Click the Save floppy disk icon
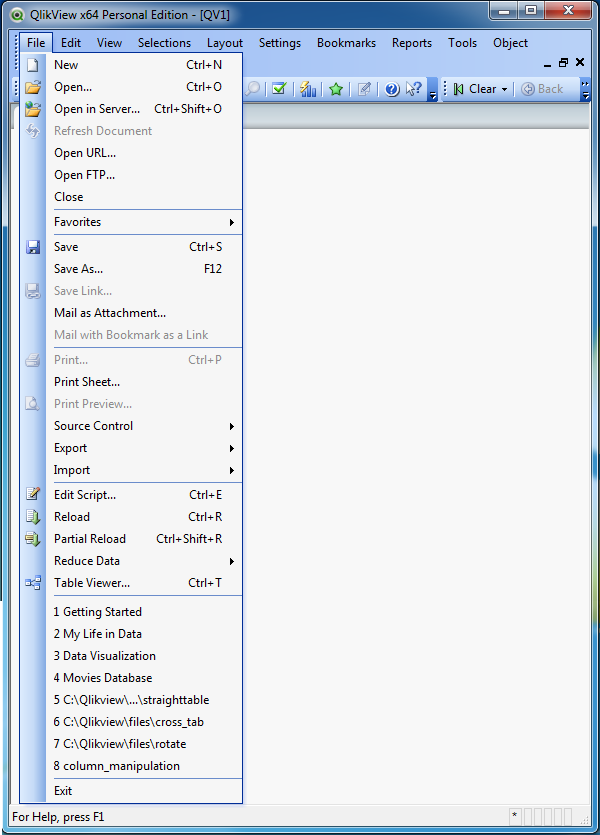The image size is (600, 835). click(33, 247)
